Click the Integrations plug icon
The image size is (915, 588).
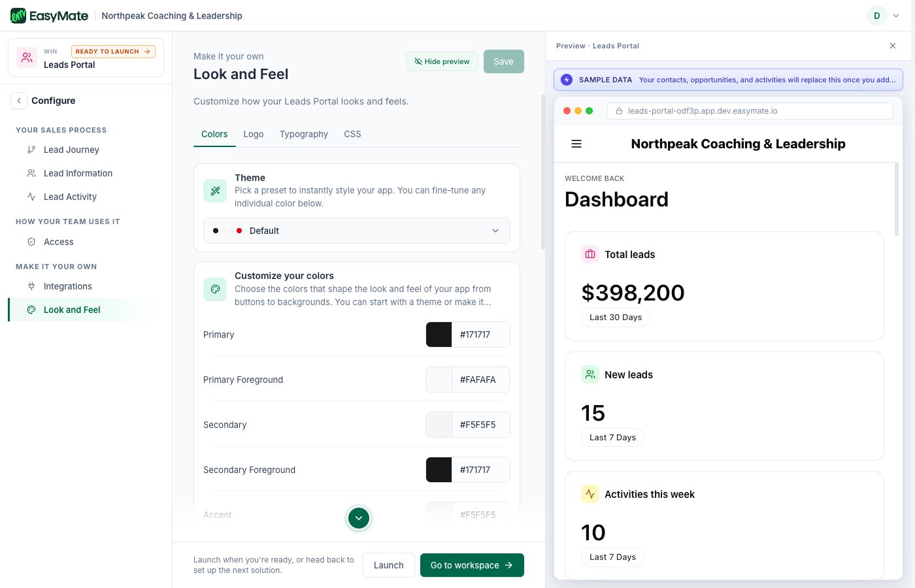tap(31, 286)
